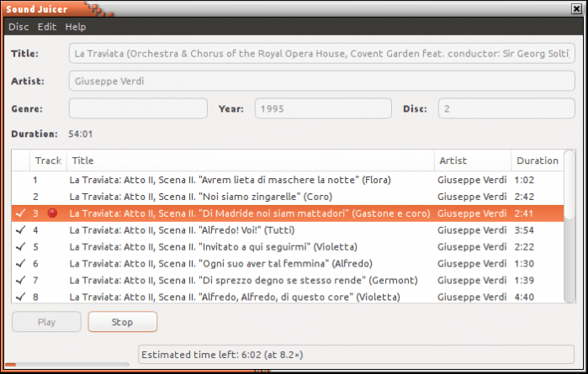Click the Genre input field
The image size is (588, 374).
click(x=138, y=108)
